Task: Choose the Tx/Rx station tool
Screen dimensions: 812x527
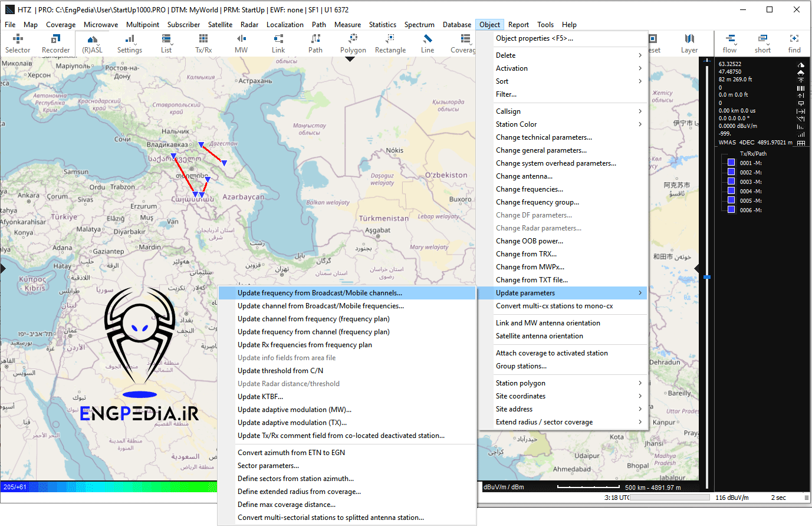Action: pos(203,44)
